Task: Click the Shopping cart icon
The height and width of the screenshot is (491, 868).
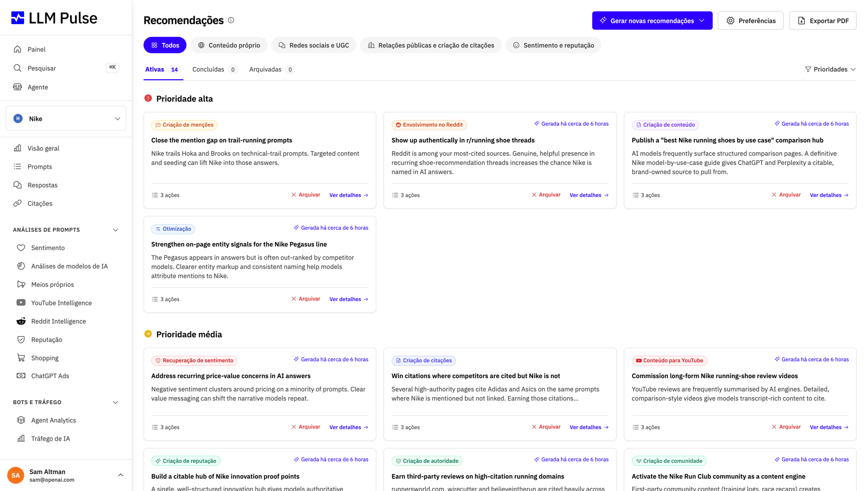Action: click(21, 358)
